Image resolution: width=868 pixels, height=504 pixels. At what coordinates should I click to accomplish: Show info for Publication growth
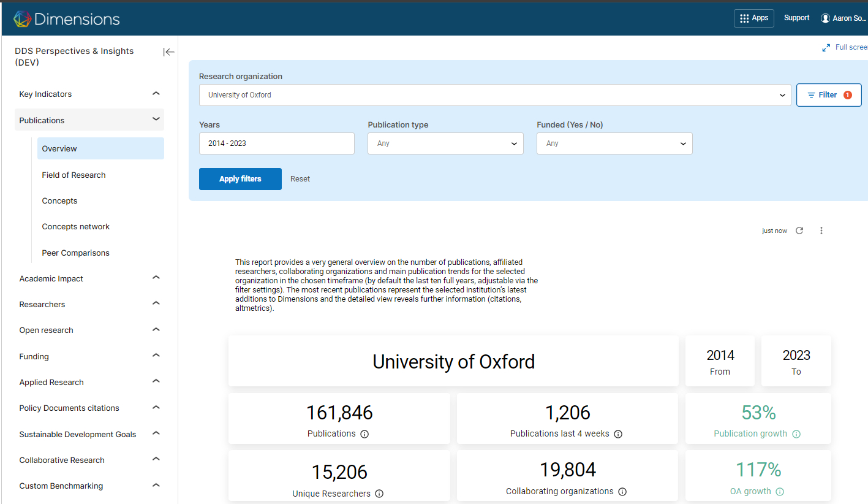click(796, 434)
